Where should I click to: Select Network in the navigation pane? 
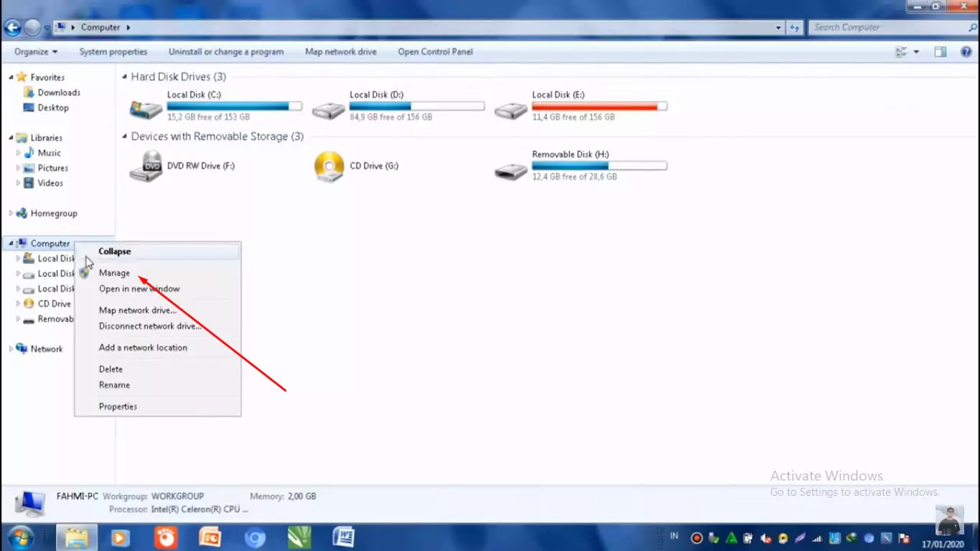[47, 349]
